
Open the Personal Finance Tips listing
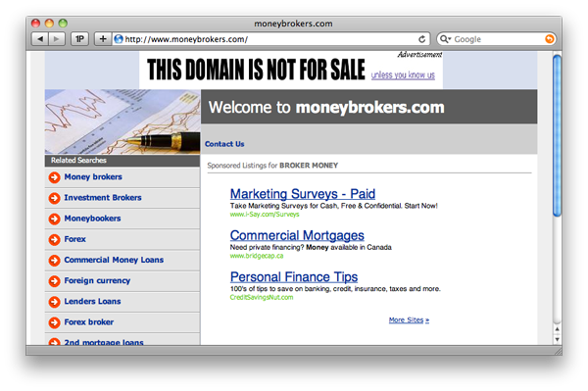point(294,277)
